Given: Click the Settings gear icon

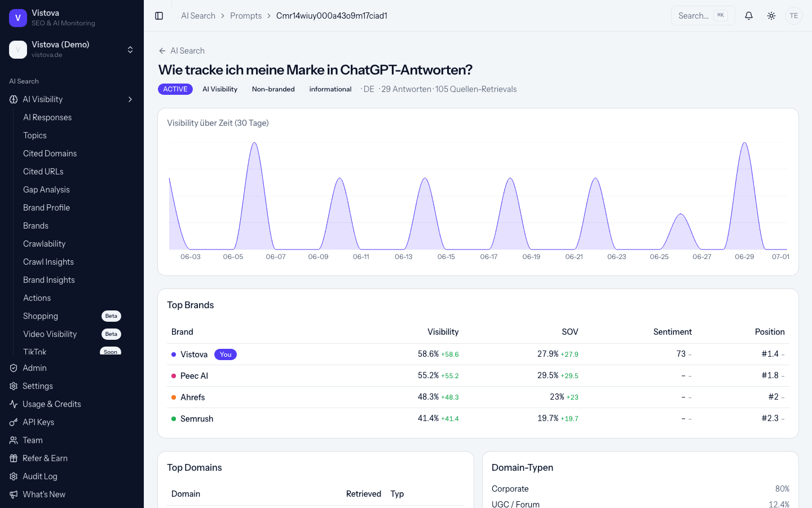Looking at the screenshot, I should 14,386.
